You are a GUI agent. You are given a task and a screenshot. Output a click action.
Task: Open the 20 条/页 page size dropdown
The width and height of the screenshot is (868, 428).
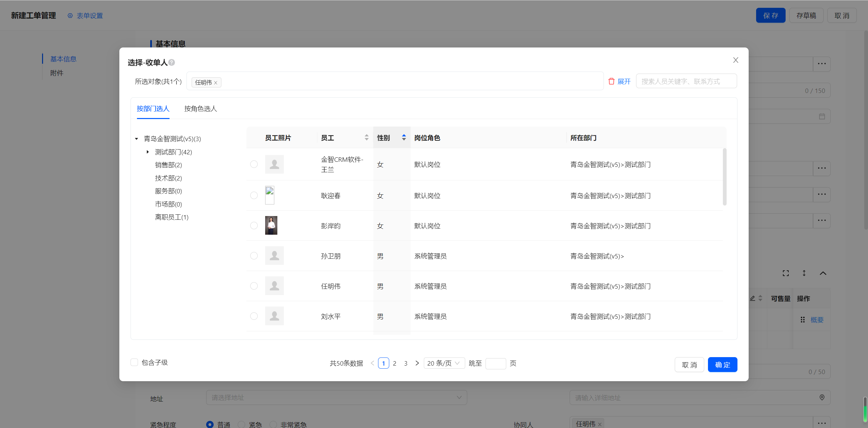click(444, 363)
